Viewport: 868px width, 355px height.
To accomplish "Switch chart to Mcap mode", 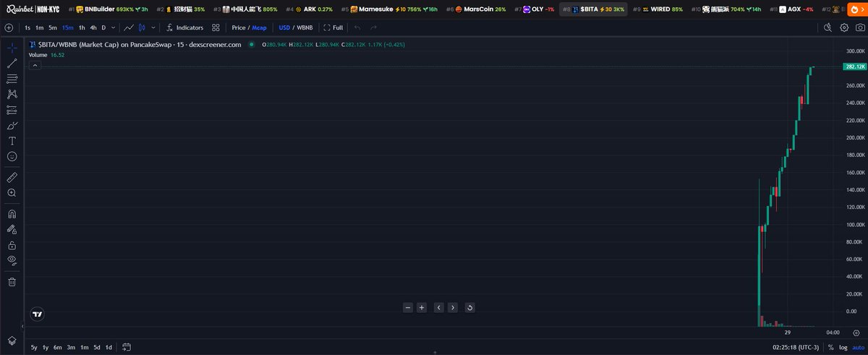I will point(259,27).
